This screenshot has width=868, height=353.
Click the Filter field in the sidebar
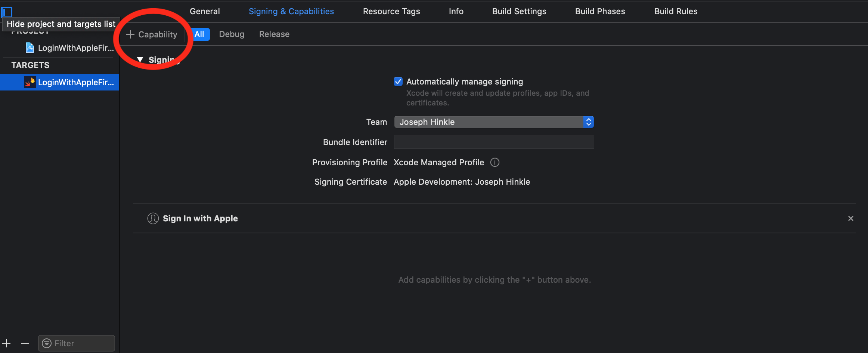(x=82, y=343)
